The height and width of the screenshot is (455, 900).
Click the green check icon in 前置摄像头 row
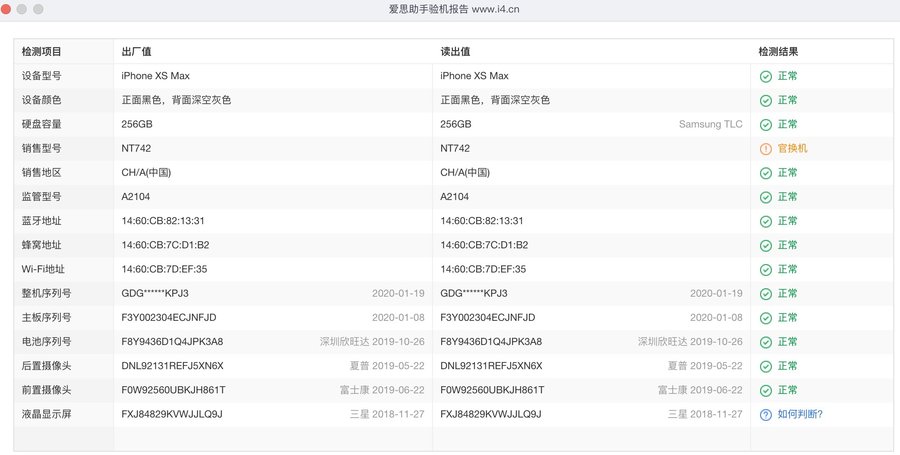click(766, 390)
